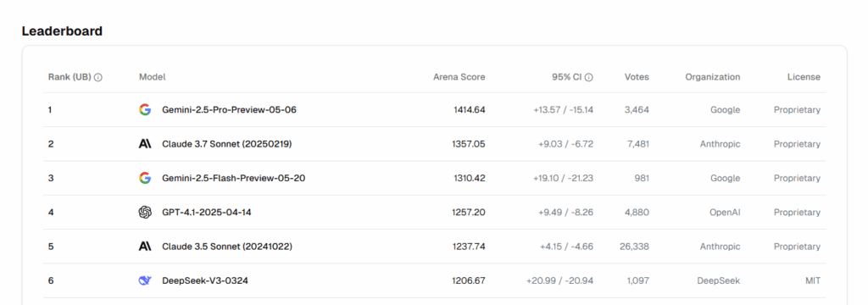The height and width of the screenshot is (305, 868).
Task: Click the Leaderboard heading
Action: [62, 31]
